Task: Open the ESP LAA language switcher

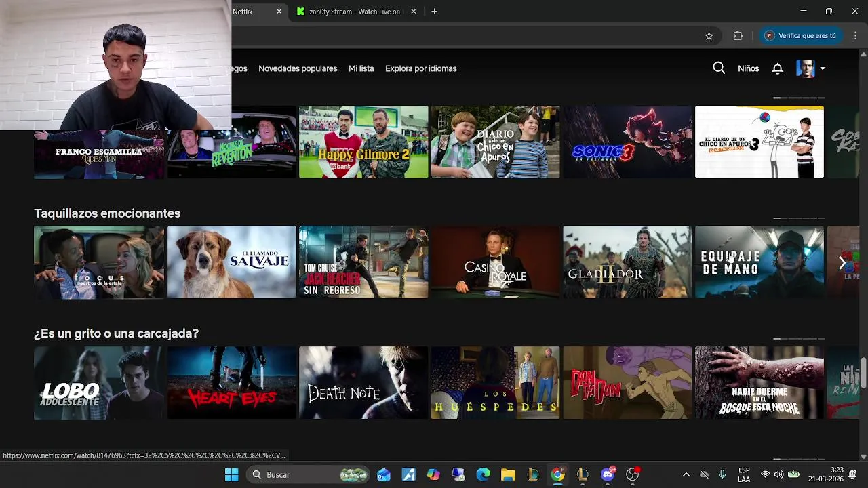Action: click(x=744, y=474)
